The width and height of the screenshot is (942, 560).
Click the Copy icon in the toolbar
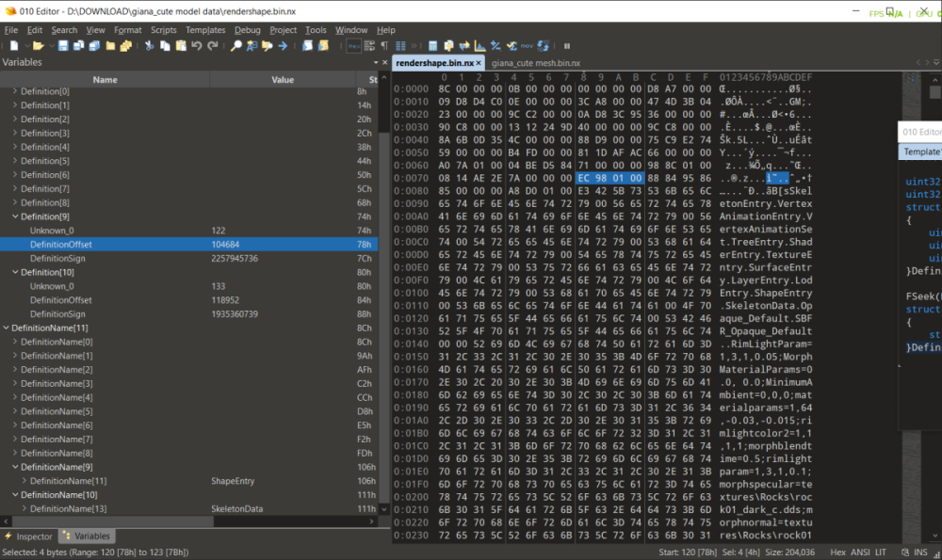click(x=165, y=46)
